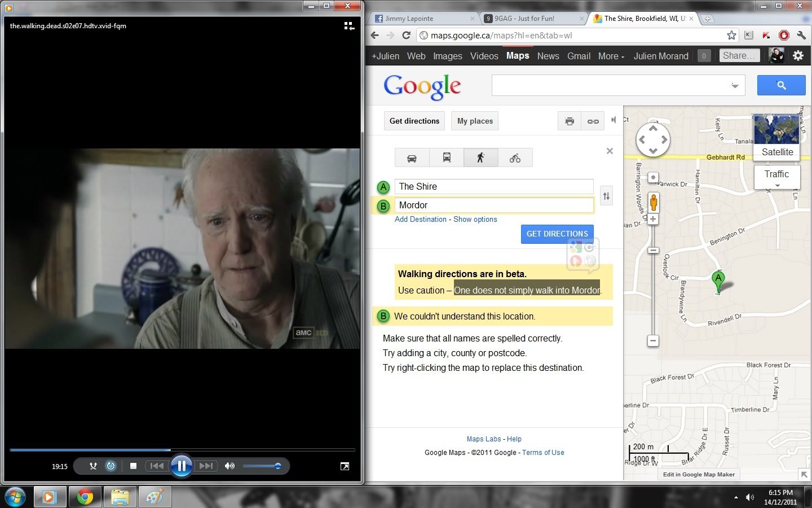Click Add Destination link
812x508 pixels.
pos(421,219)
